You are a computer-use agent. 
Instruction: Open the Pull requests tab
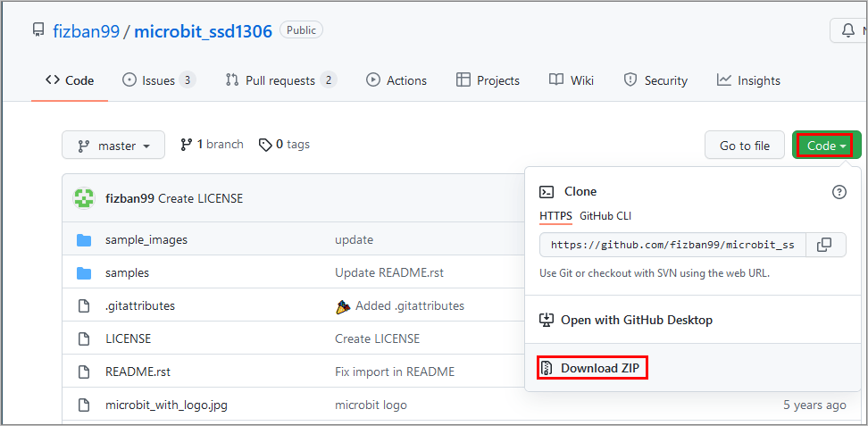281,80
